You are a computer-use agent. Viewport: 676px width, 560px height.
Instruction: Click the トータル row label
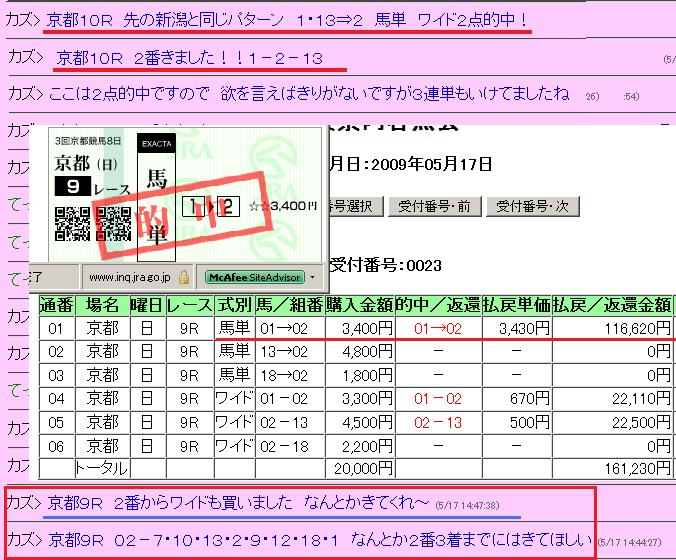(x=101, y=468)
